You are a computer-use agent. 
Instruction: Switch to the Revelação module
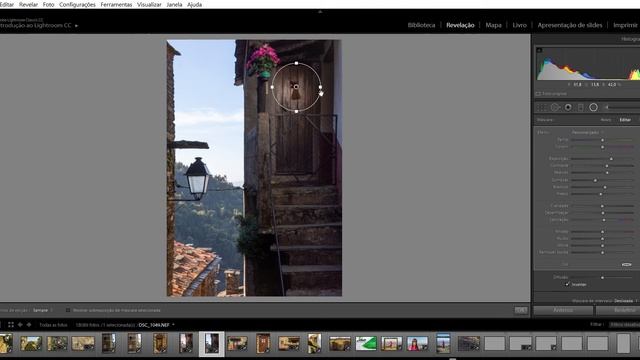[x=460, y=25]
